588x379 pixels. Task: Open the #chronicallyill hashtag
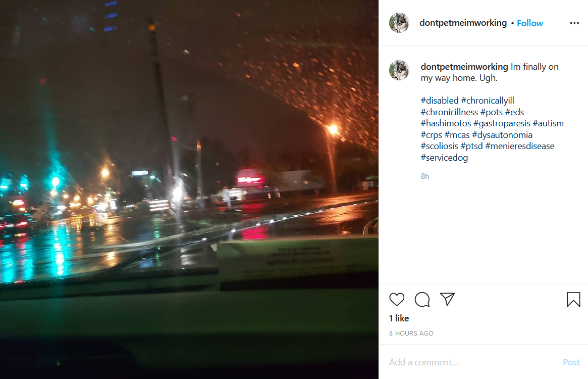click(488, 101)
